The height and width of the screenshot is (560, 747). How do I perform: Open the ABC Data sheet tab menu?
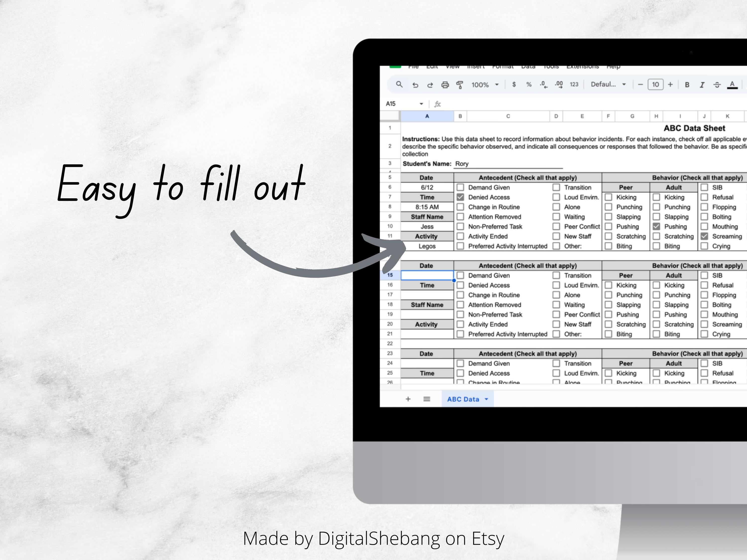486,399
